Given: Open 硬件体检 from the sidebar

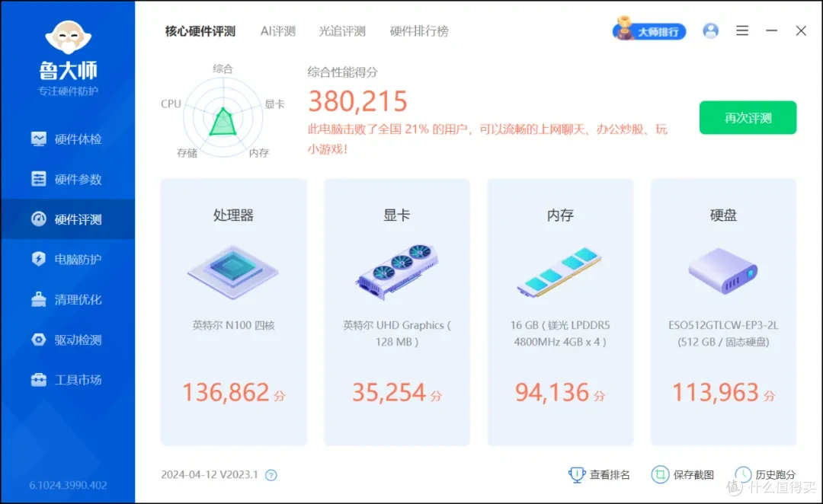Looking at the screenshot, I should click(x=69, y=139).
